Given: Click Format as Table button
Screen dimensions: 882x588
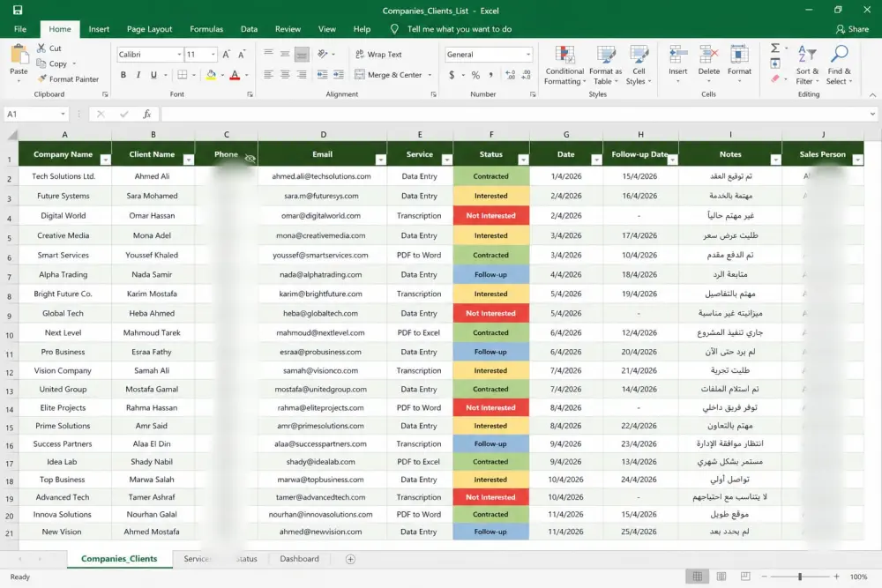Looking at the screenshot, I should pyautogui.click(x=605, y=65).
